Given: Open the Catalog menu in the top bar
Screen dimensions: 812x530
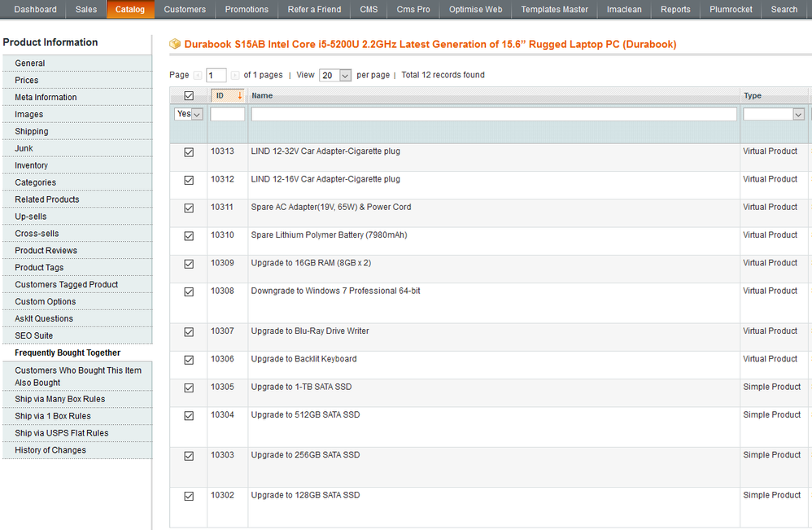Looking at the screenshot, I should click(130, 10).
